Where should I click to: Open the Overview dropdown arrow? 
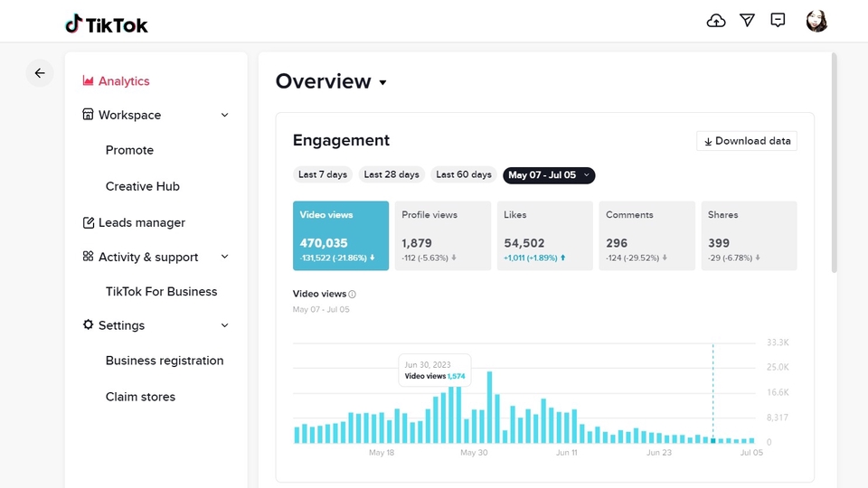[382, 83]
